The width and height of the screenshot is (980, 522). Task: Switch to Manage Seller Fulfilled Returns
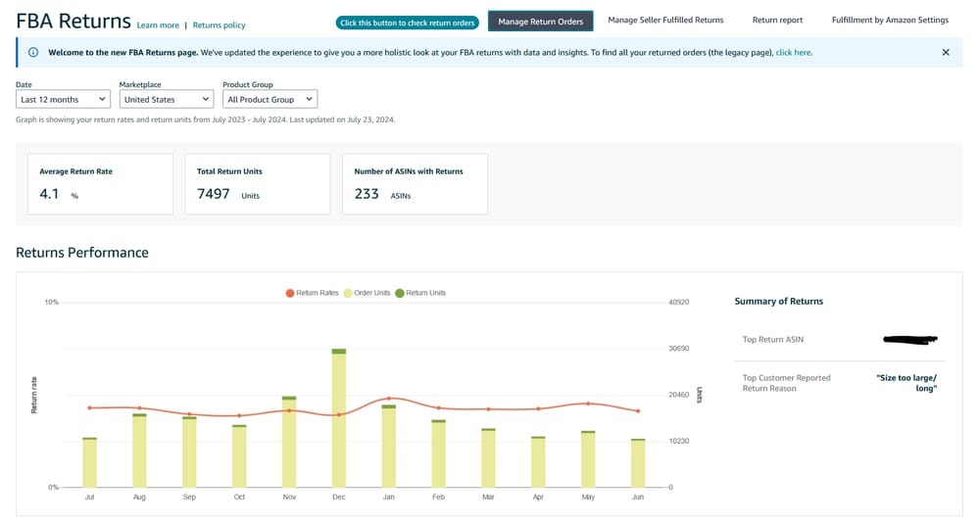665,20
